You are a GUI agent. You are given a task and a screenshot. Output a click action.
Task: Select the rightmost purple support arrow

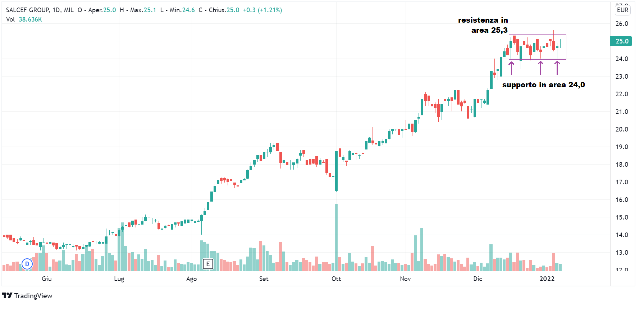click(557, 68)
